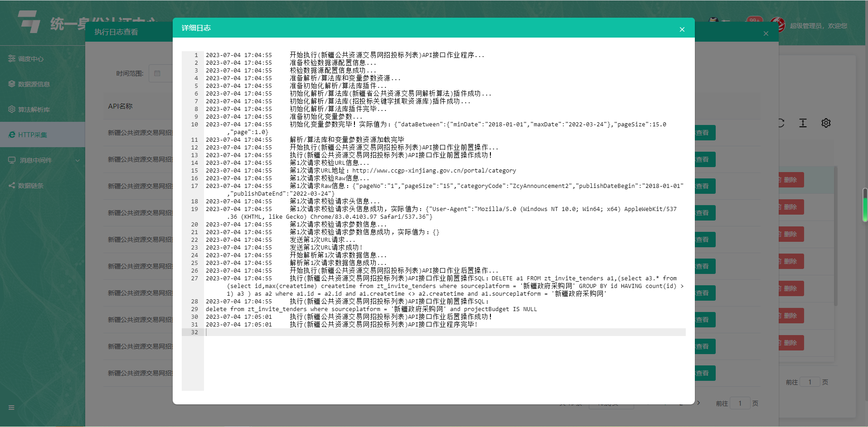Click line number 27 in log gutter
Image resolution: width=868 pixels, height=427 pixels.
pos(194,278)
